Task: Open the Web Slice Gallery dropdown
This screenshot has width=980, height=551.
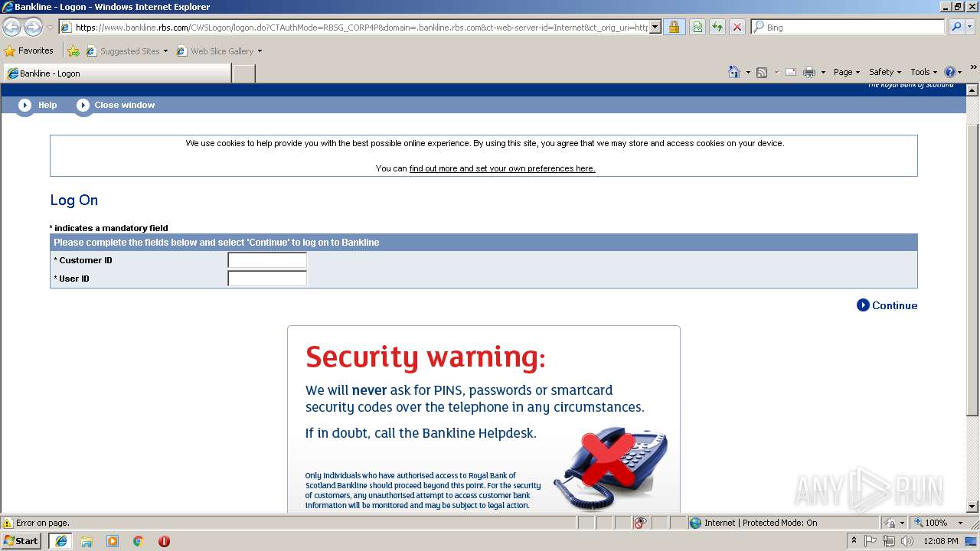Action: click(x=220, y=51)
